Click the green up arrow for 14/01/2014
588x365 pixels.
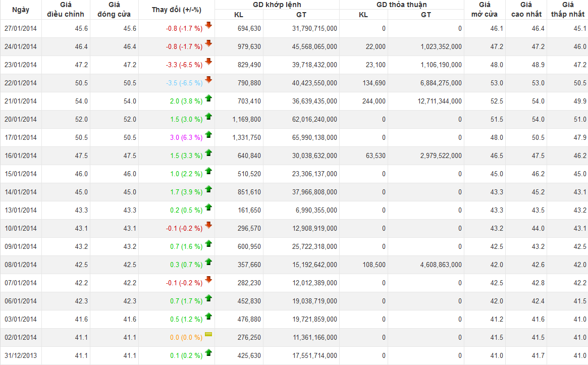(x=208, y=189)
